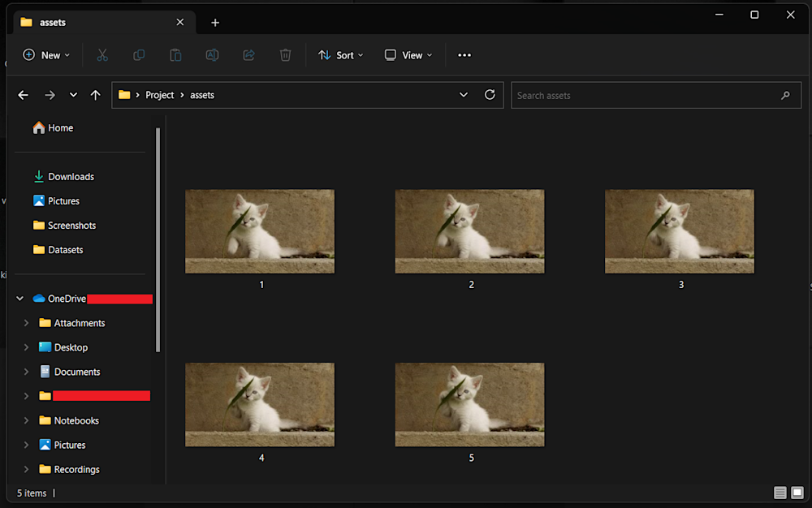812x508 pixels.
Task: Click the Cut scissors icon
Action: (x=102, y=55)
